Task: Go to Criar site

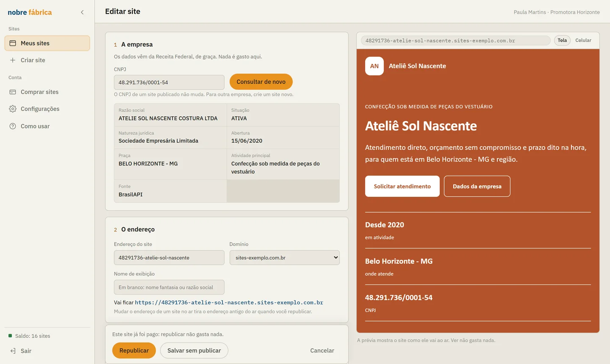Action: click(x=47, y=60)
